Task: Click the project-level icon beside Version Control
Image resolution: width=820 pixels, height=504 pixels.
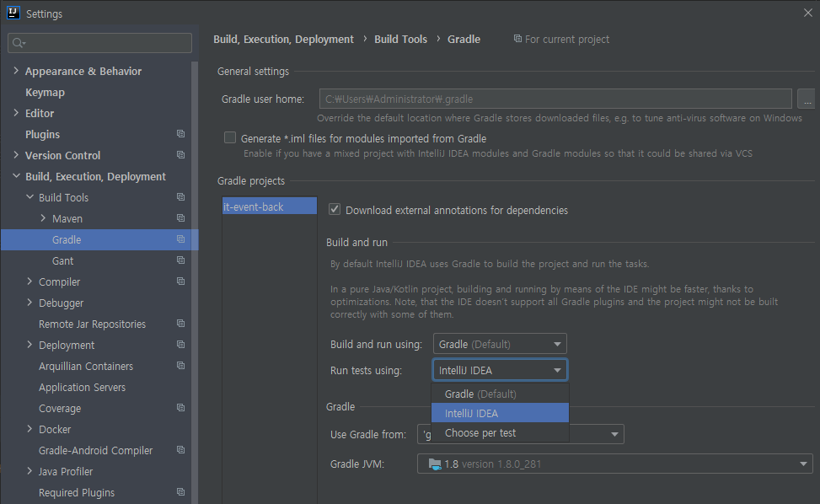Action: pos(181,155)
